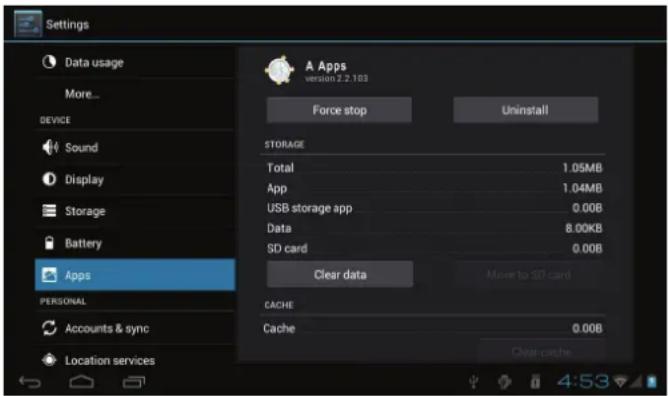The width and height of the screenshot is (668, 396).
Task: Click the Accounts sync arrows icon
Action: click(49, 328)
